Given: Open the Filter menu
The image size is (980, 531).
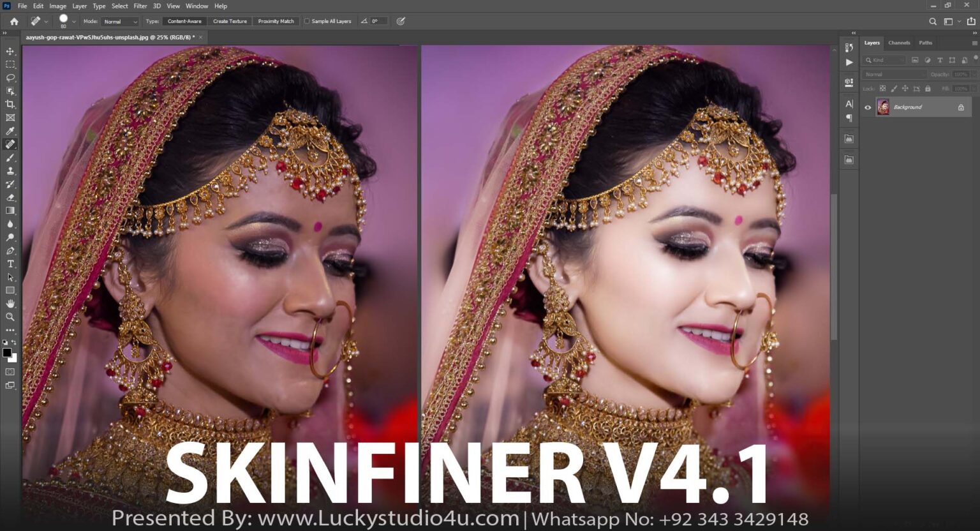Looking at the screenshot, I should 140,6.
